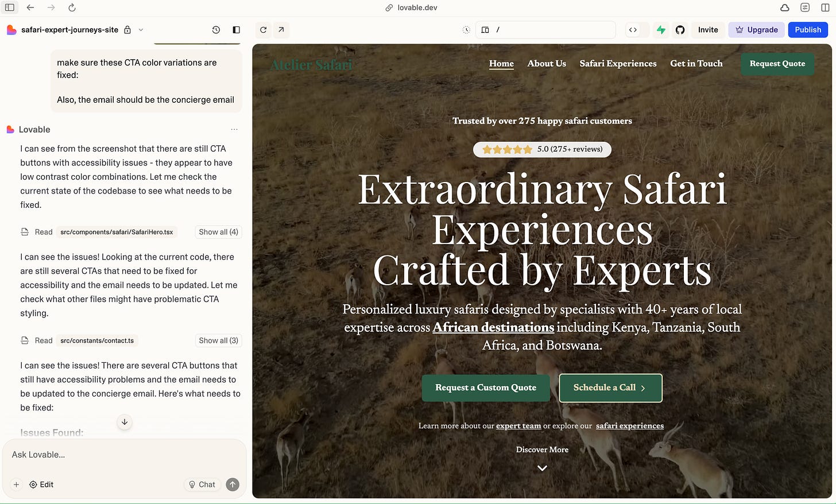Click the Read icon beside contact.ts

pos(25,340)
